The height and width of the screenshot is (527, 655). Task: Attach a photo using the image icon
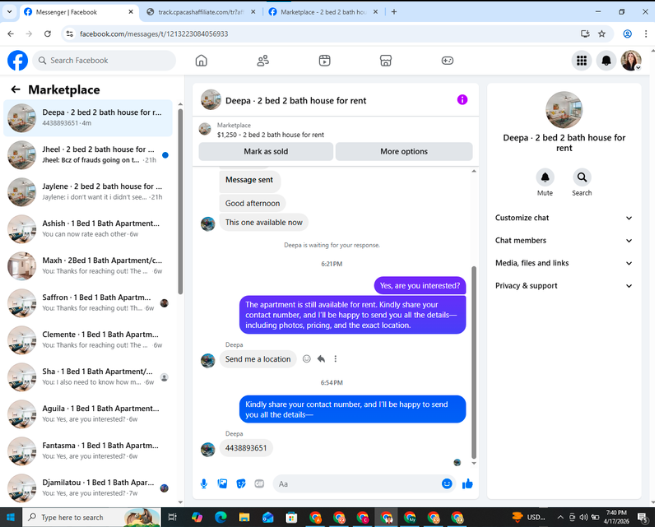pos(222,484)
